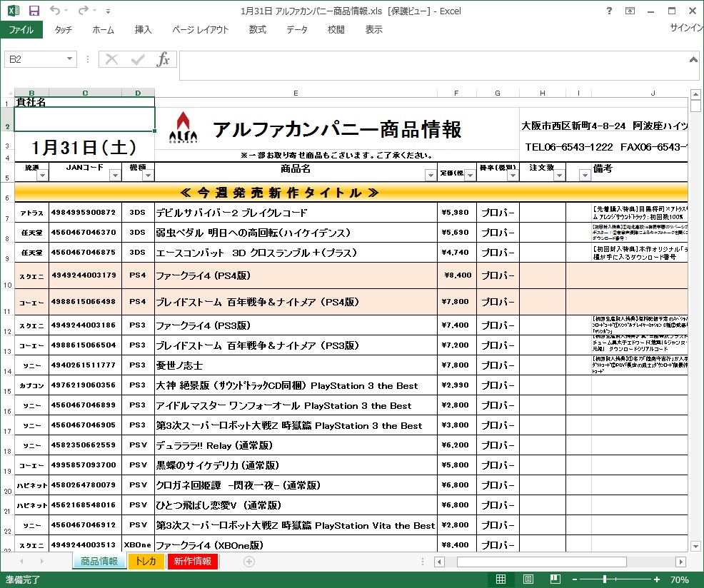Click the Redo arrow icon
The width and height of the screenshot is (704, 588).
coord(84,10)
